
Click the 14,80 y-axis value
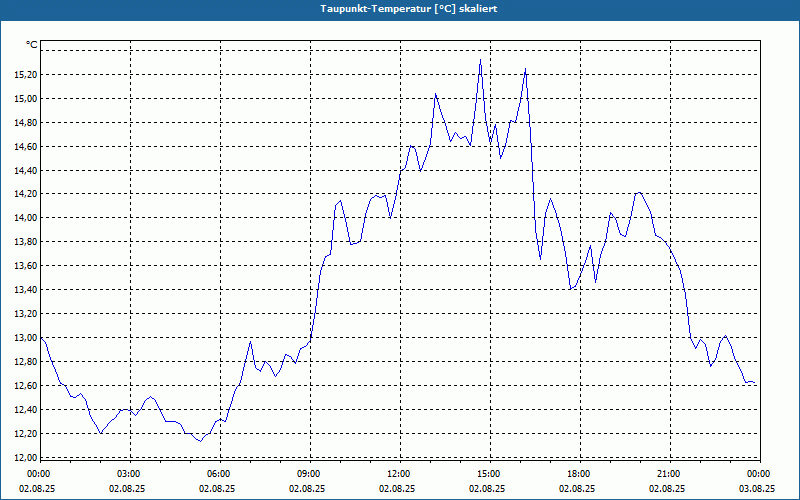[x=26, y=123]
